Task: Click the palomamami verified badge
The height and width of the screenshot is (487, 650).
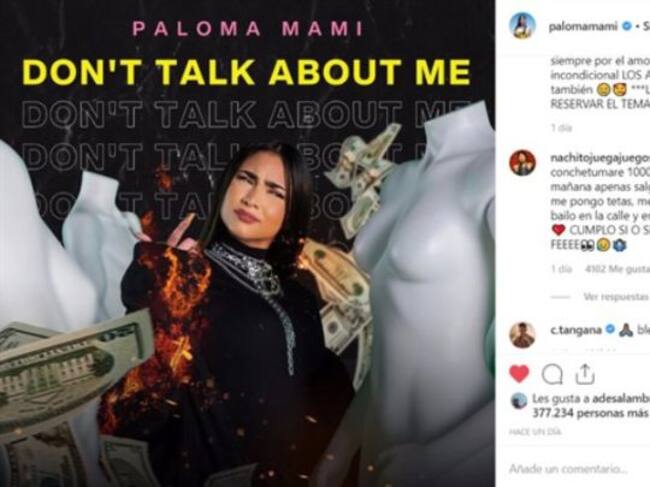Action: click(627, 27)
